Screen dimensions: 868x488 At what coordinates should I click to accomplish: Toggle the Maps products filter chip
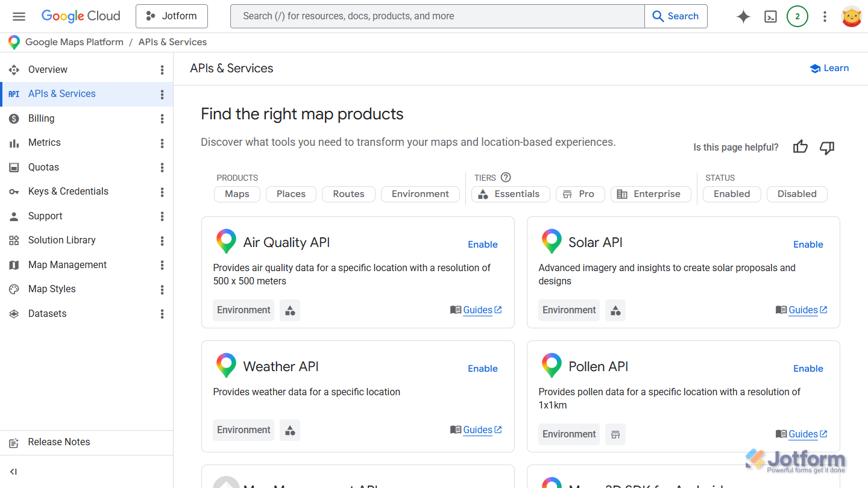coord(236,194)
